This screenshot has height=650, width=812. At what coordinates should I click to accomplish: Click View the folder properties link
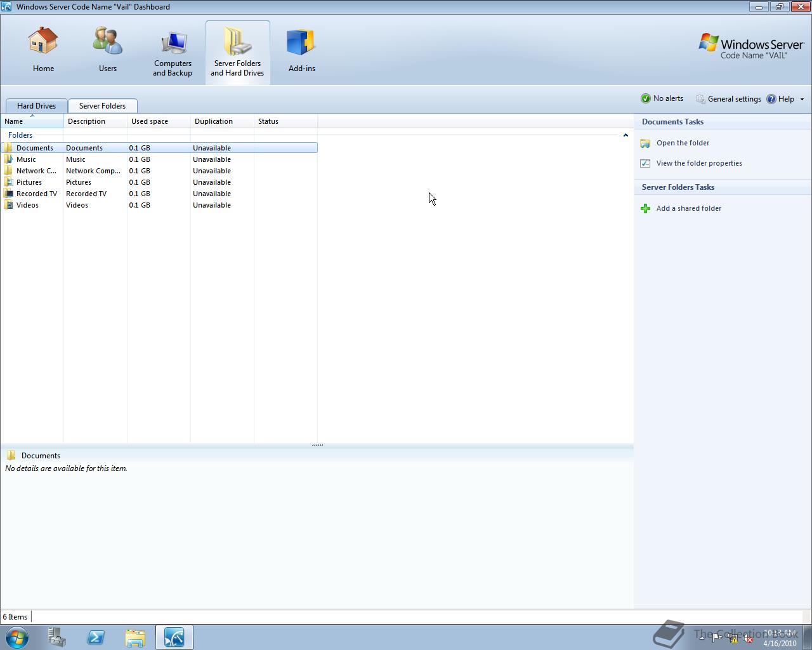click(x=699, y=163)
